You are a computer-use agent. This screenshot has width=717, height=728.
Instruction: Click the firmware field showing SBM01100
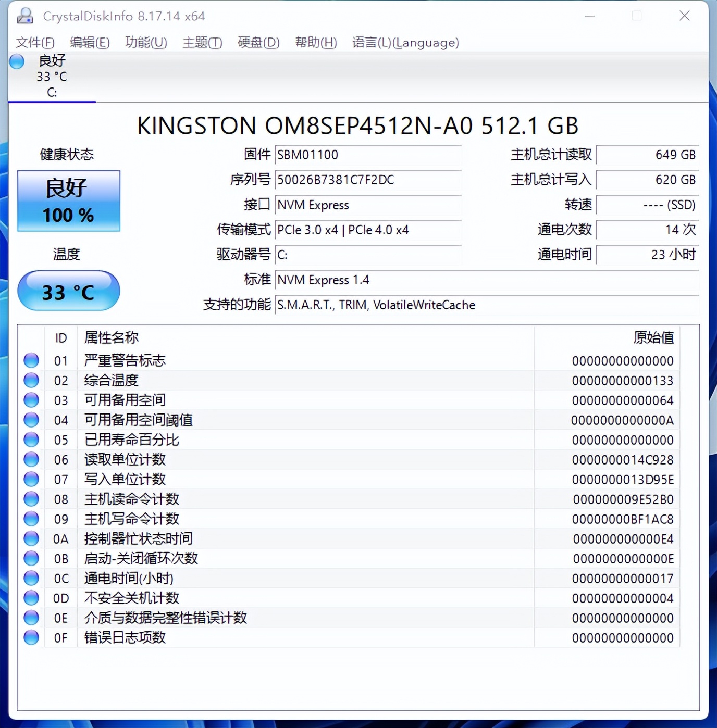pos(367,155)
